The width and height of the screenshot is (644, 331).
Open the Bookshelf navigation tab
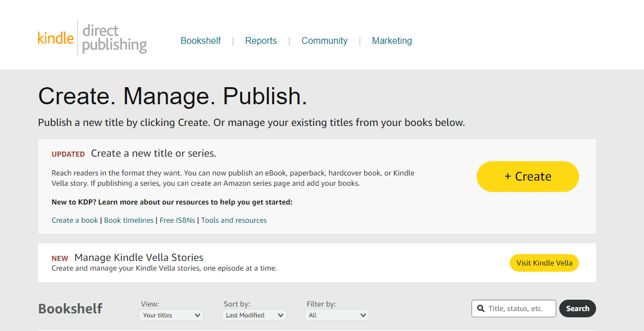[x=200, y=41]
